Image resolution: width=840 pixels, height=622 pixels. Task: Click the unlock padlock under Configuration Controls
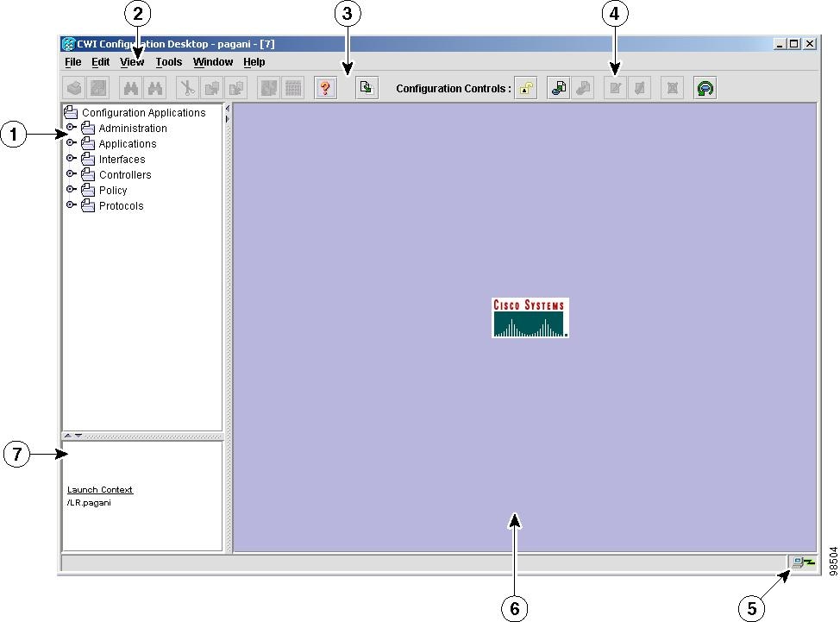click(526, 87)
